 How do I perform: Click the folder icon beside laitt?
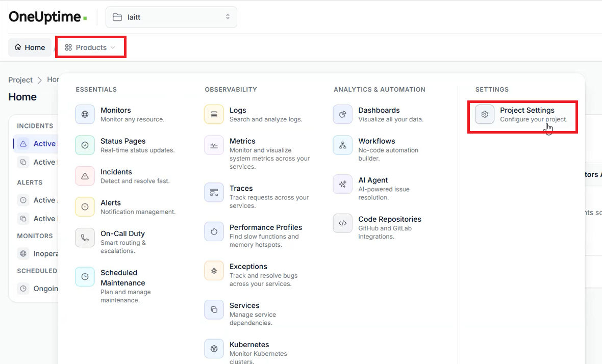(117, 17)
